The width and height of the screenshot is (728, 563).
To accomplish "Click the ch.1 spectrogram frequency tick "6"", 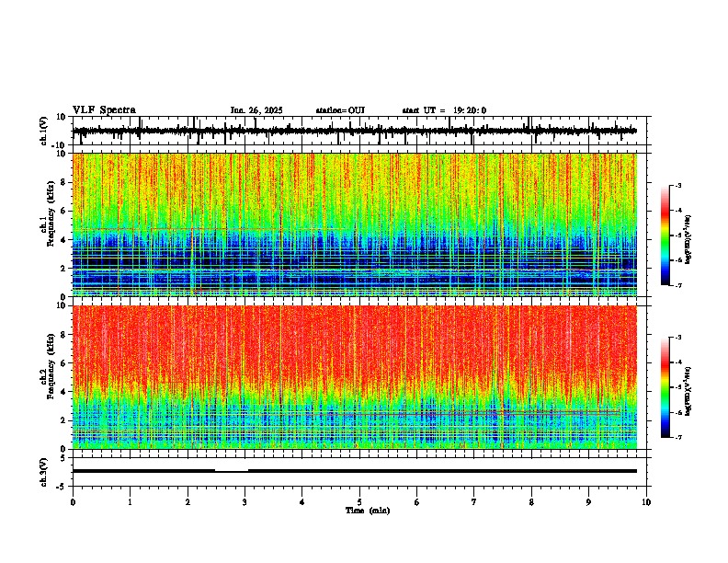I will point(64,211).
